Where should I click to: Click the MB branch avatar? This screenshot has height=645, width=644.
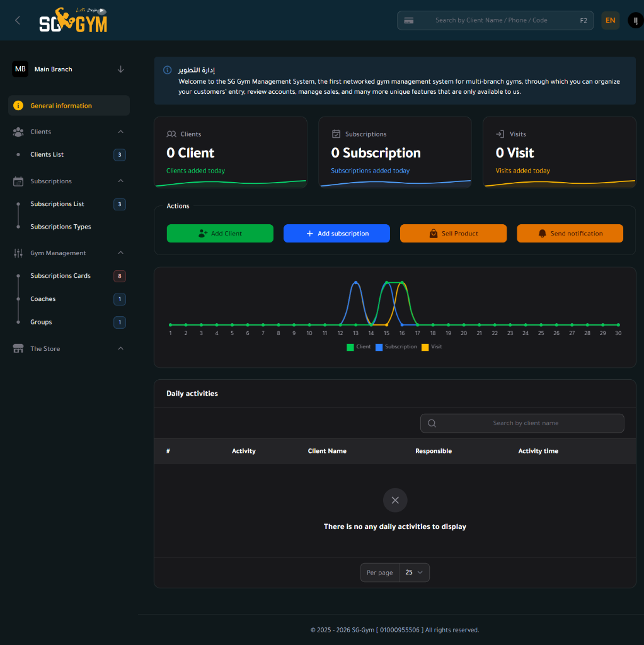[x=20, y=69]
